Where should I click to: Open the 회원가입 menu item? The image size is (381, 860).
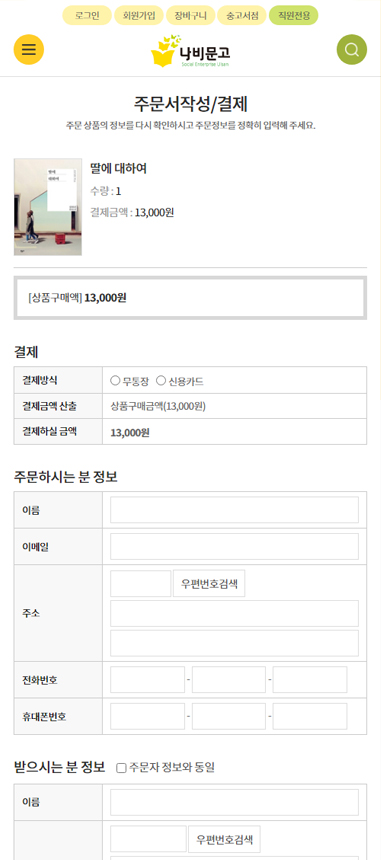click(x=139, y=15)
